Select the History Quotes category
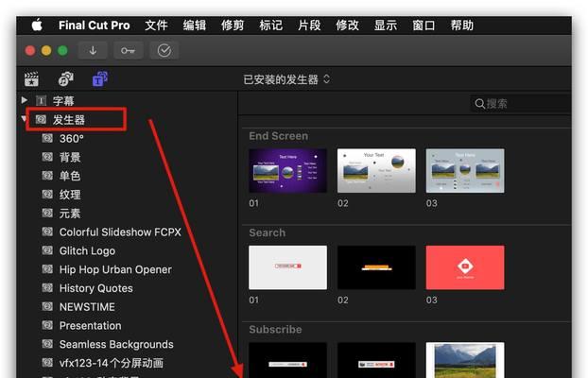This screenshot has height=378, width=588. pos(127,288)
